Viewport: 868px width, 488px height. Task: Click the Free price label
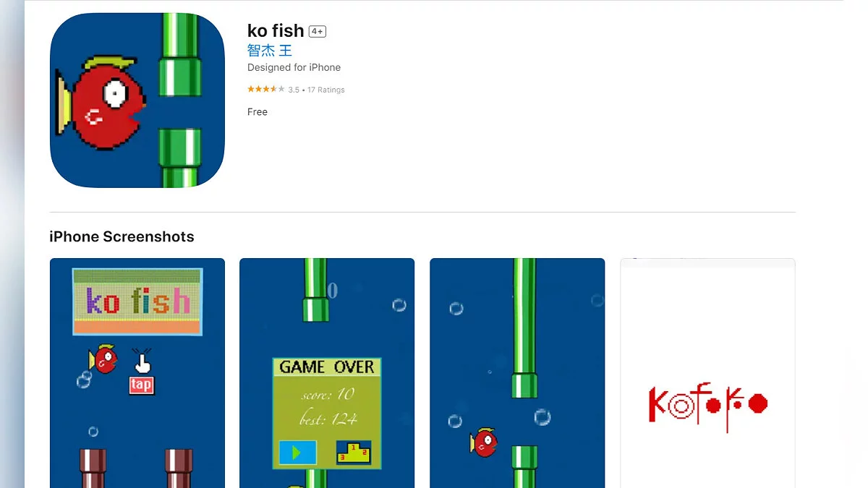coord(258,112)
